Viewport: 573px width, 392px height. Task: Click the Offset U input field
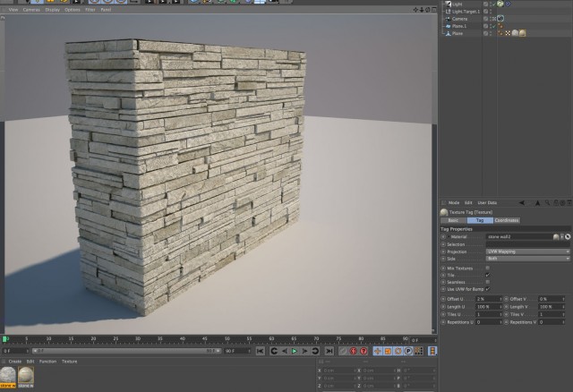[x=489, y=299]
